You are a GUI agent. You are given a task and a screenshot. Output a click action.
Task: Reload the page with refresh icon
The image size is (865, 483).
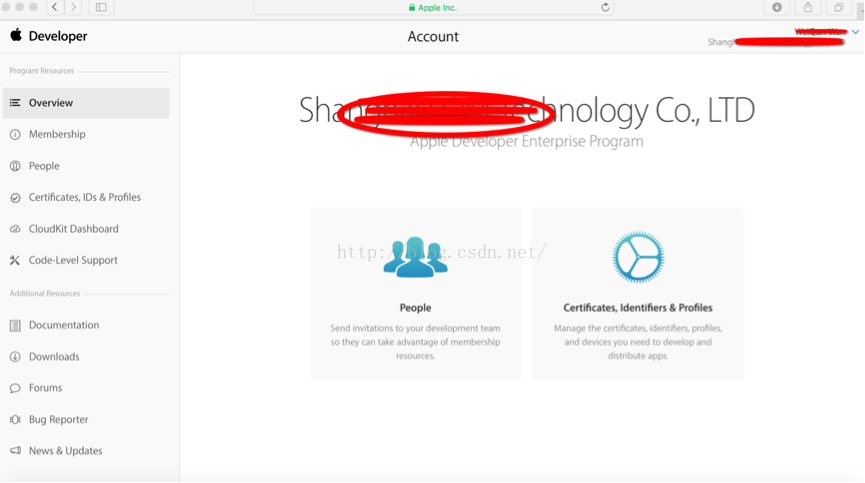point(605,8)
